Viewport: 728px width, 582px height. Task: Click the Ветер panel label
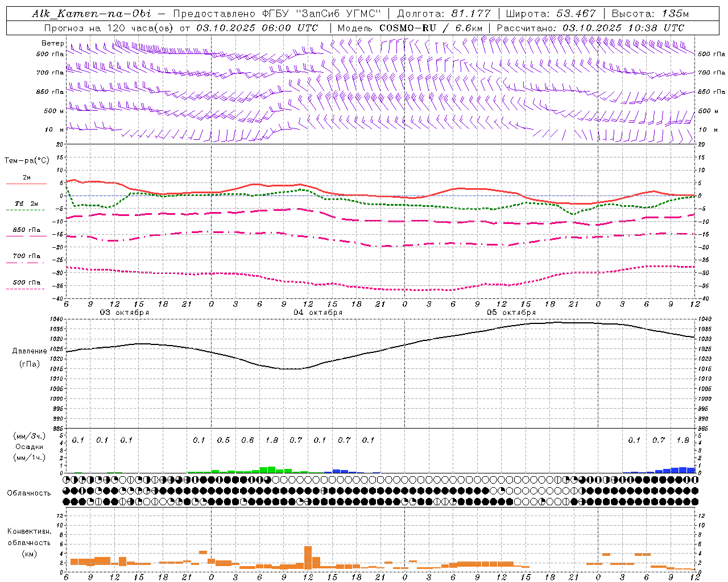(x=52, y=43)
